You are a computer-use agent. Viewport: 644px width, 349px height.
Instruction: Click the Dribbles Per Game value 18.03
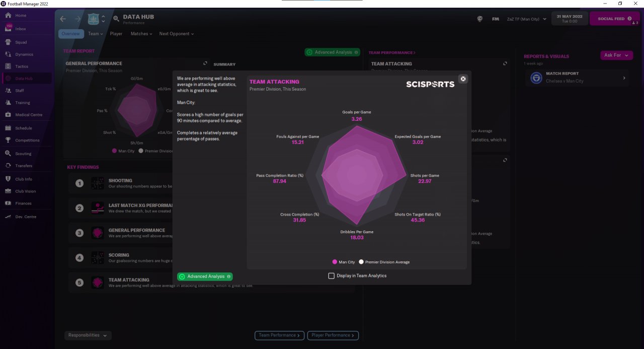pyautogui.click(x=357, y=238)
